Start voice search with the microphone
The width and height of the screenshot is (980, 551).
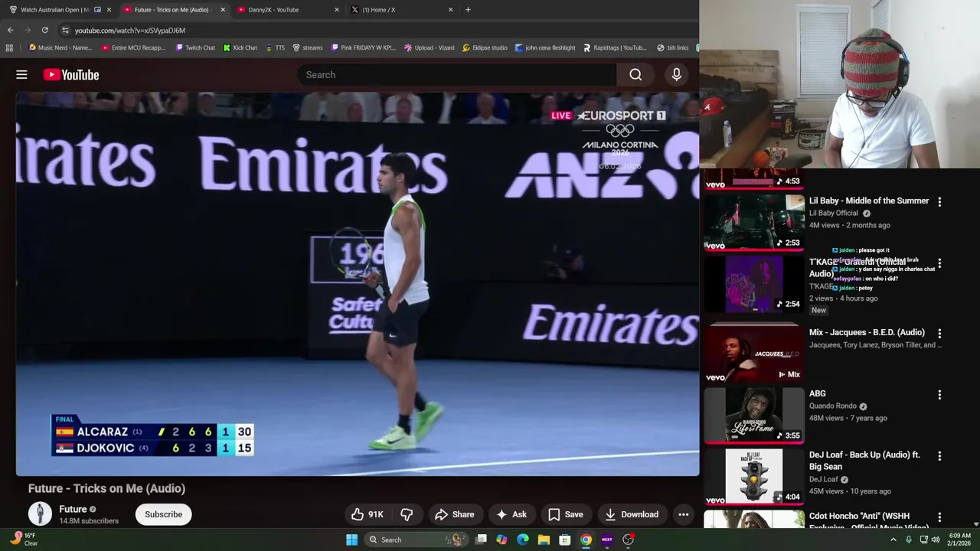click(676, 74)
